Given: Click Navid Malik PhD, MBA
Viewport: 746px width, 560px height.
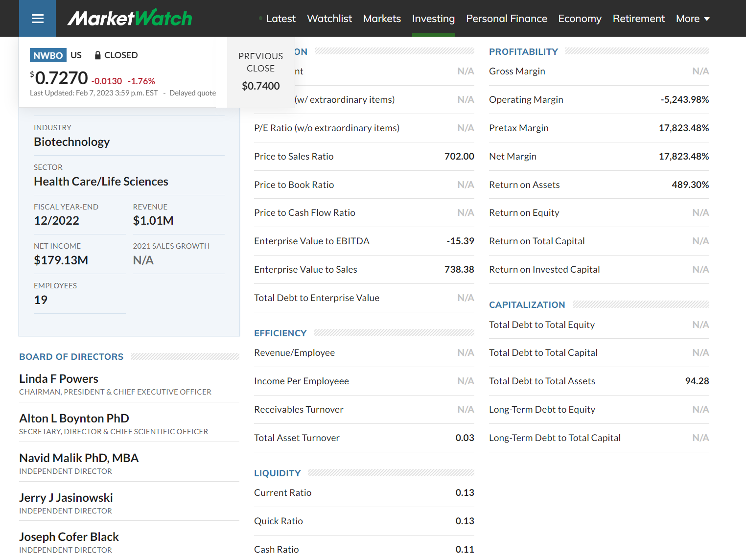Looking at the screenshot, I should pos(79,458).
